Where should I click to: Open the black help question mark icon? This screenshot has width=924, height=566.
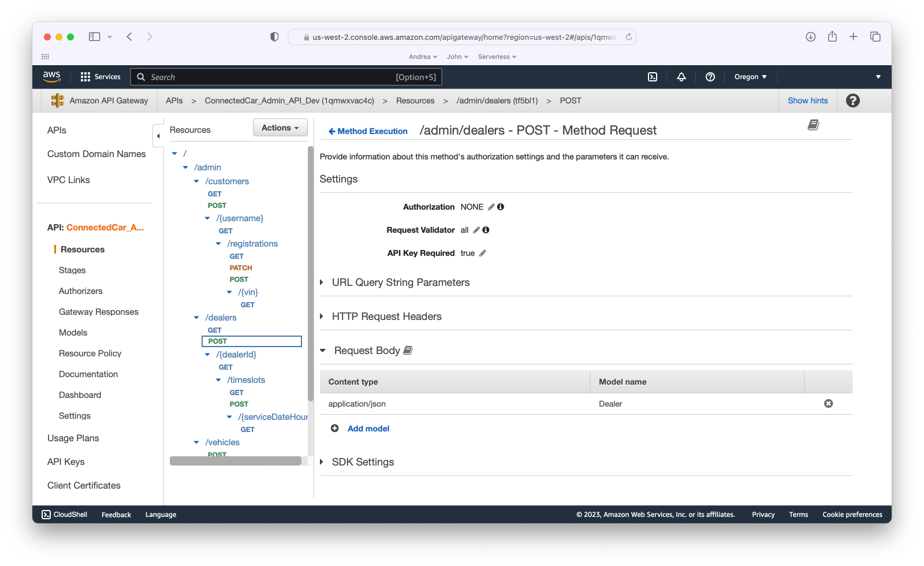pyautogui.click(x=853, y=100)
